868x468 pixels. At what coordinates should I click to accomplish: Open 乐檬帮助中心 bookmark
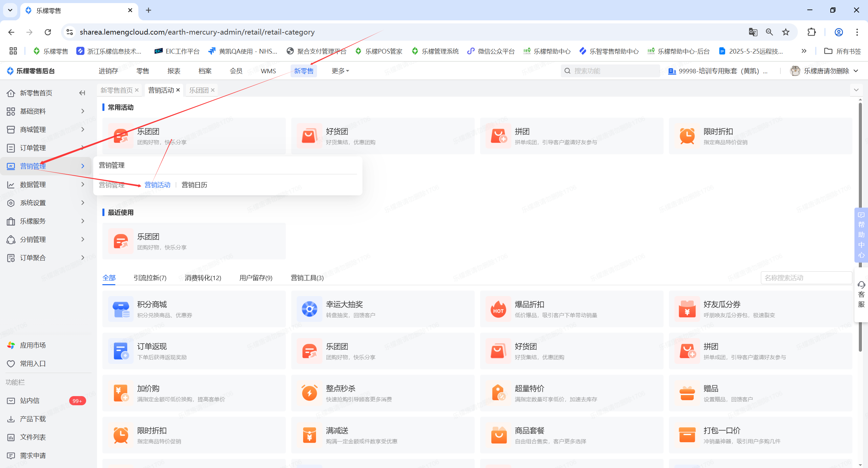547,51
